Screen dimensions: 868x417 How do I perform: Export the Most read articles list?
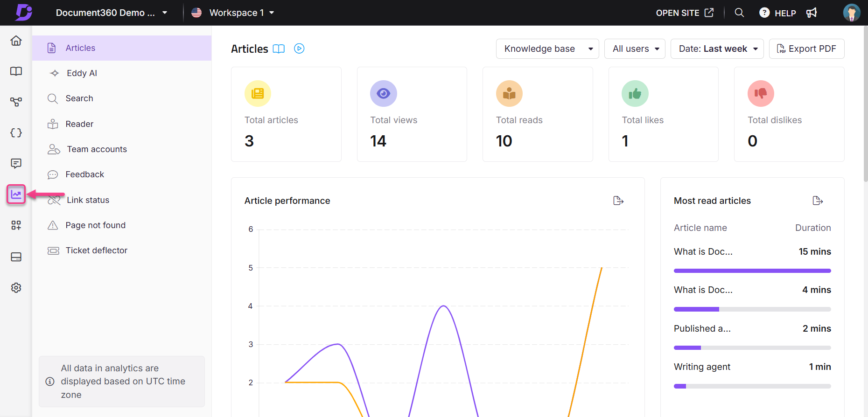pyautogui.click(x=818, y=201)
